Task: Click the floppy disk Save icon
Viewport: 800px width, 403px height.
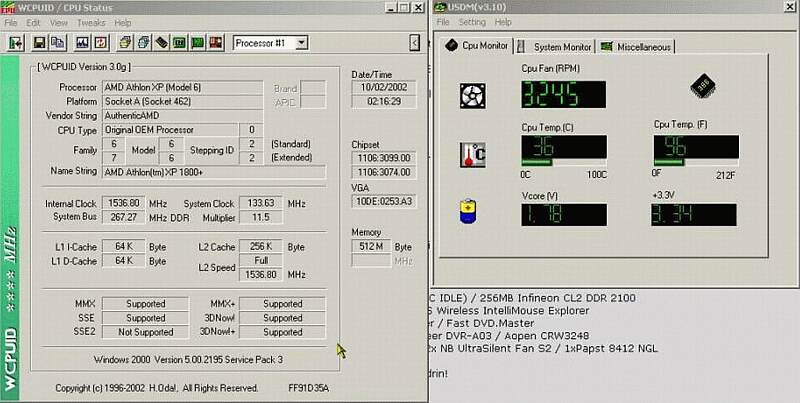Action: pos(40,43)
